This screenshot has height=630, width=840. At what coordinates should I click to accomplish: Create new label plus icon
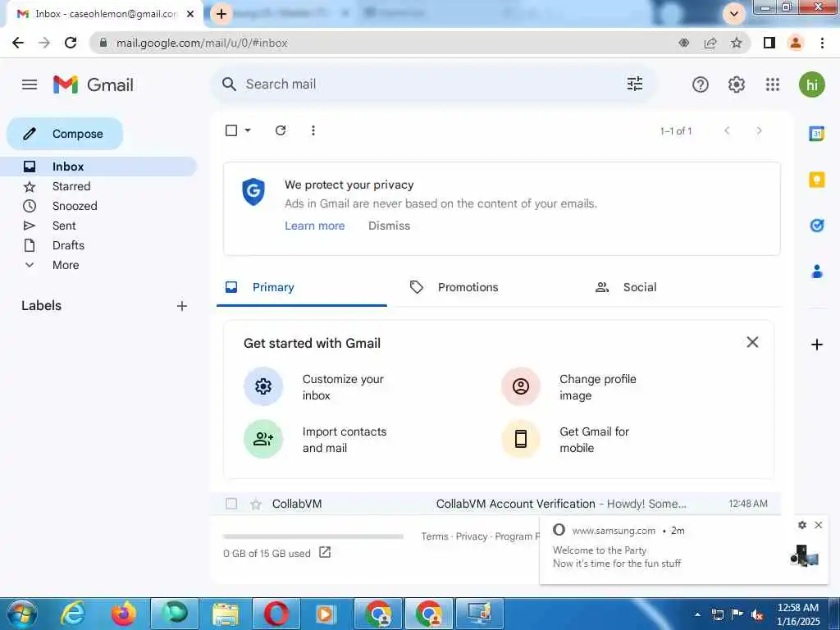pos(182,306)
